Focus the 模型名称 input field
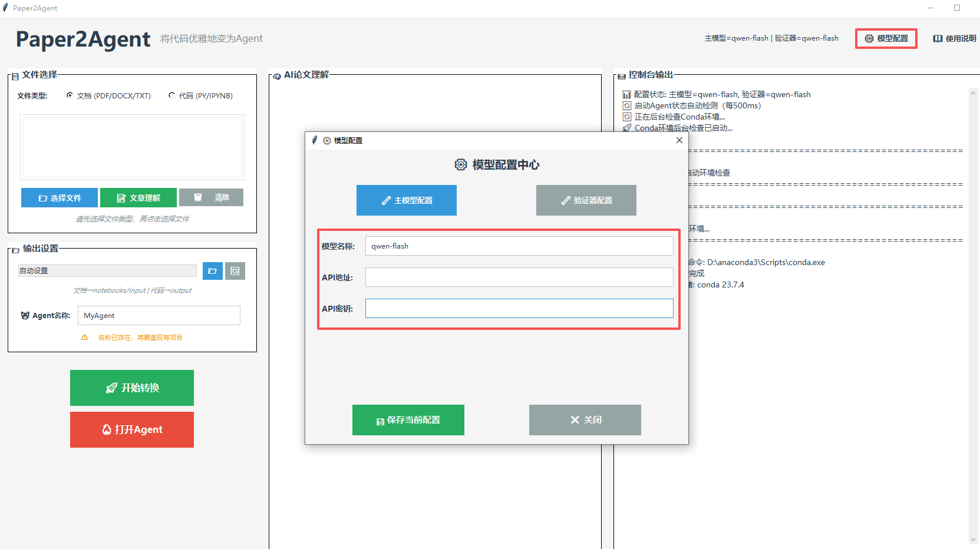 coord(519,246)
